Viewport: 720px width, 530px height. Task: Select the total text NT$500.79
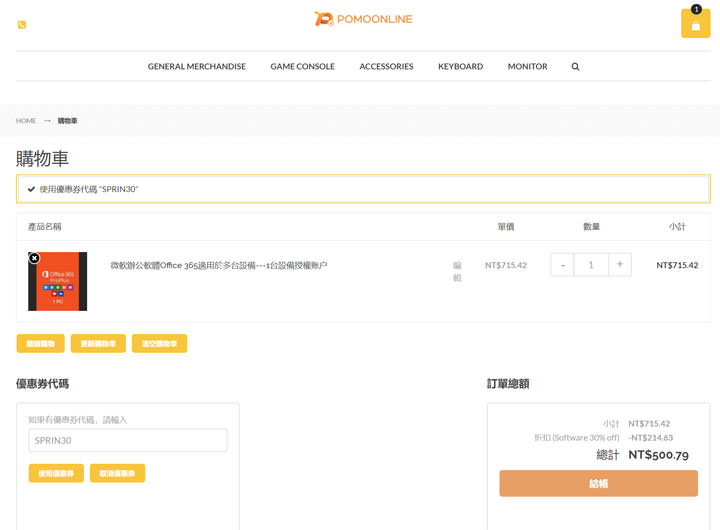click(658, 455)
